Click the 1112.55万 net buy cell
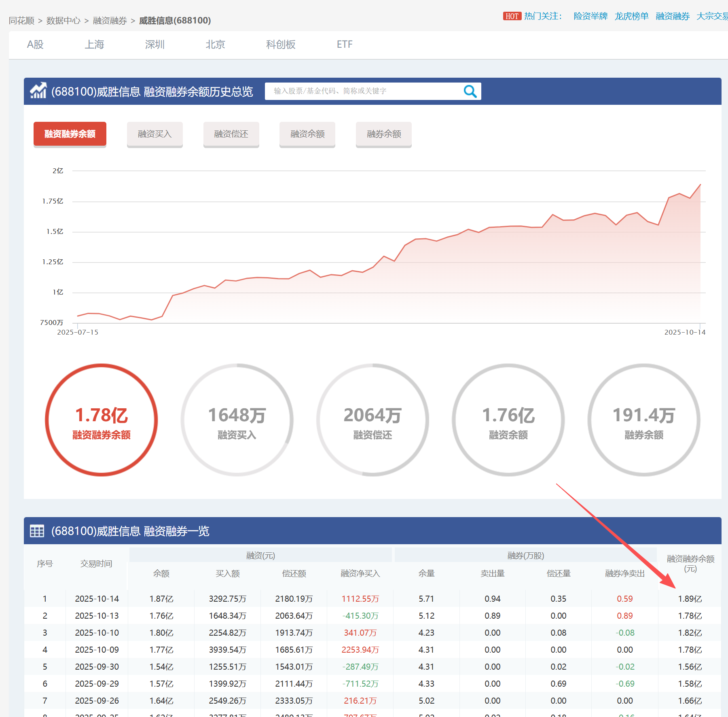Viewport: 728px width, 717px height. click(x=360, y=599)
